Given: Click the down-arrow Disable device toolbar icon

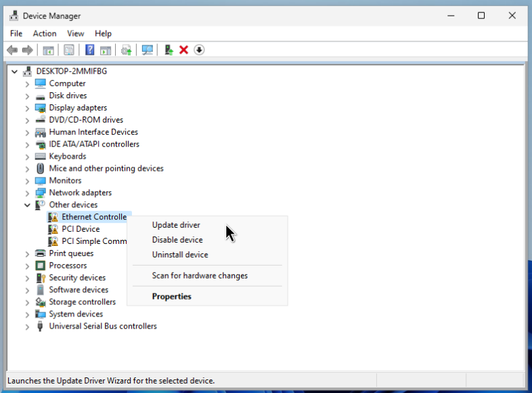Looking at the screenshot, I should pyautogui.click(x=199, y=50).
